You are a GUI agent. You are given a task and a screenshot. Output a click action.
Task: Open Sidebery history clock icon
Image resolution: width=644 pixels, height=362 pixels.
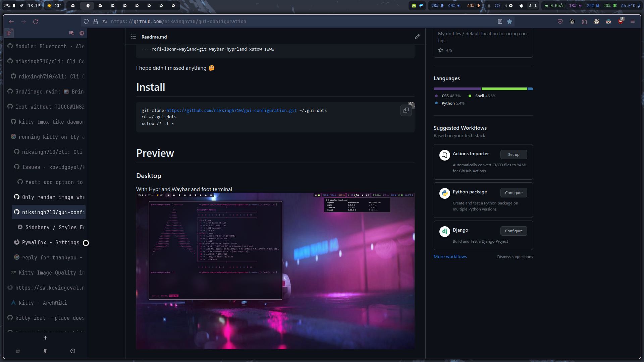[73, 351]
